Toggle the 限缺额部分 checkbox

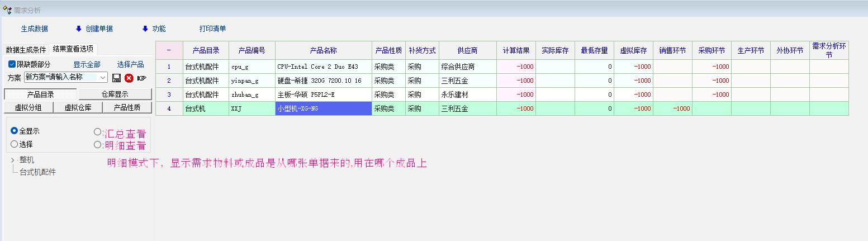point(12,64)
